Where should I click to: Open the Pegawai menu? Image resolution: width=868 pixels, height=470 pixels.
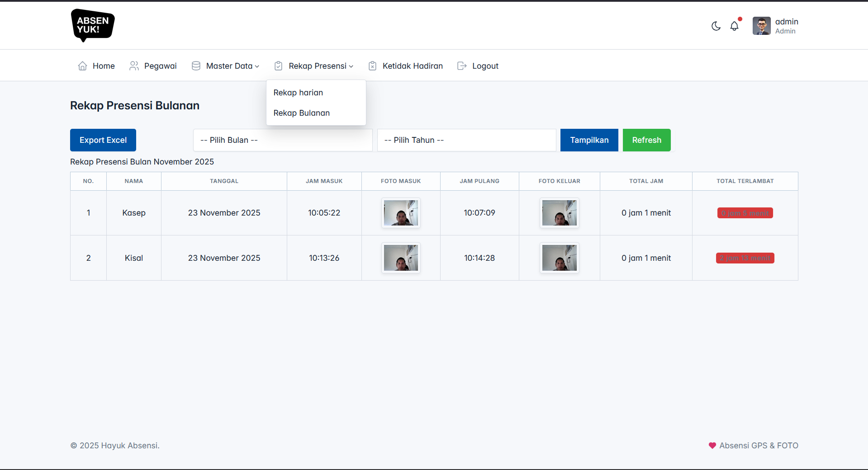coord(153,66)
